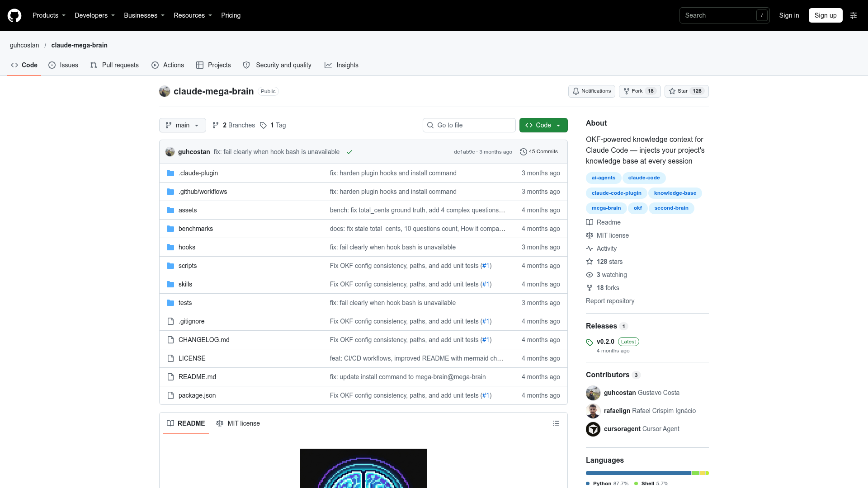
Task: Open the Report repository link
Action: 610,301
